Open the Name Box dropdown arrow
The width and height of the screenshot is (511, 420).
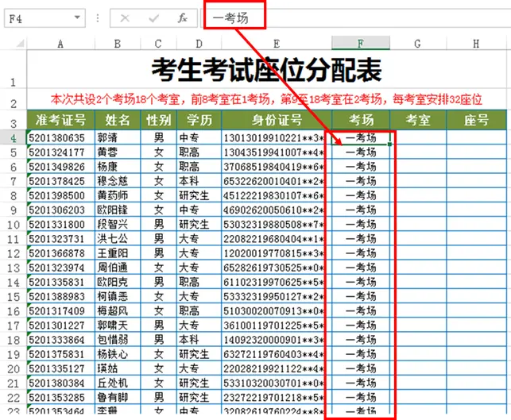[77, 17]
